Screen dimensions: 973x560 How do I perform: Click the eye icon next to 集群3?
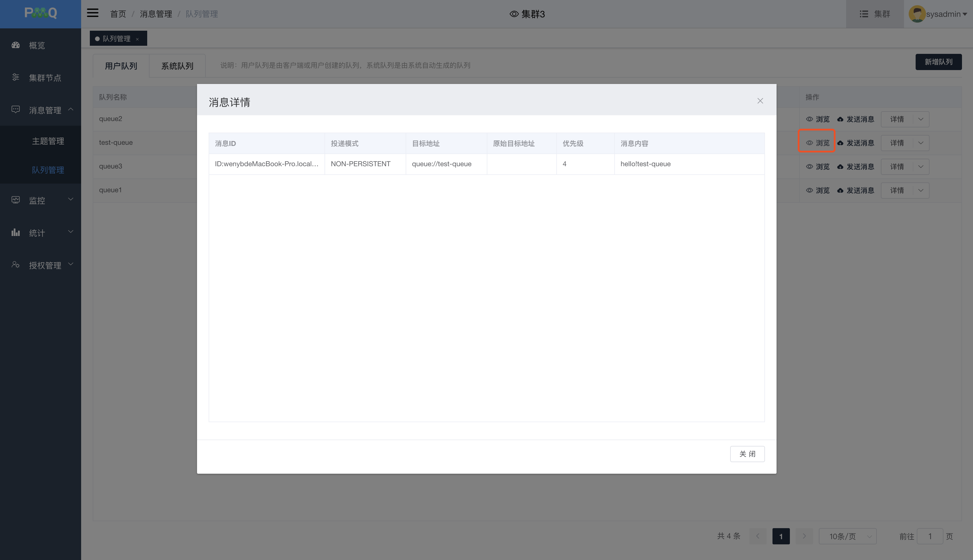(x=514, y=14)
